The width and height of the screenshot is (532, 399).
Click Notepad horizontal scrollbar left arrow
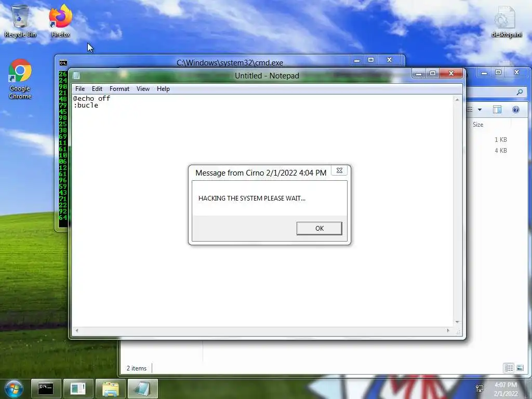tap(77, 330)
